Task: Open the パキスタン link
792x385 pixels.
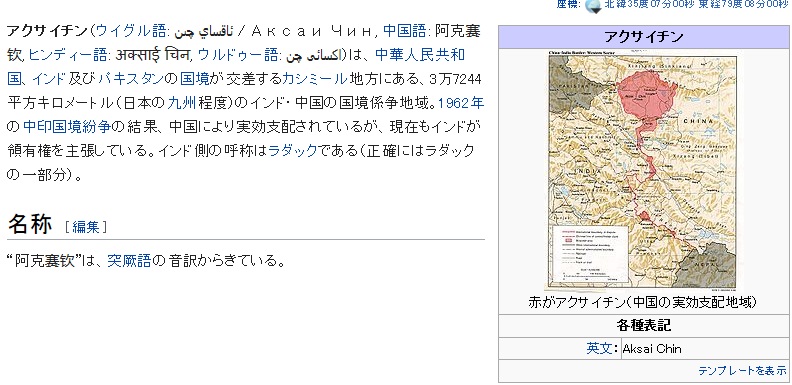Action: point(131,78)
